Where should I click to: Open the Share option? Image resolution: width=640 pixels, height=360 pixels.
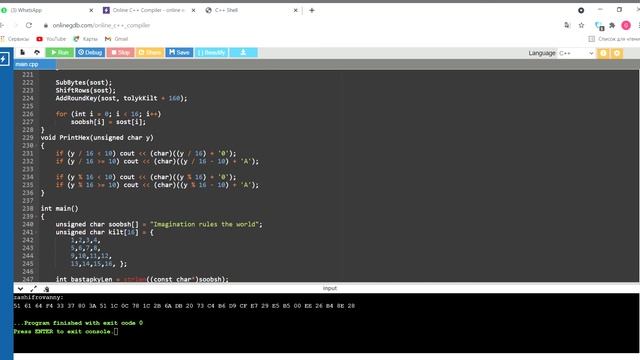(150, 53)
